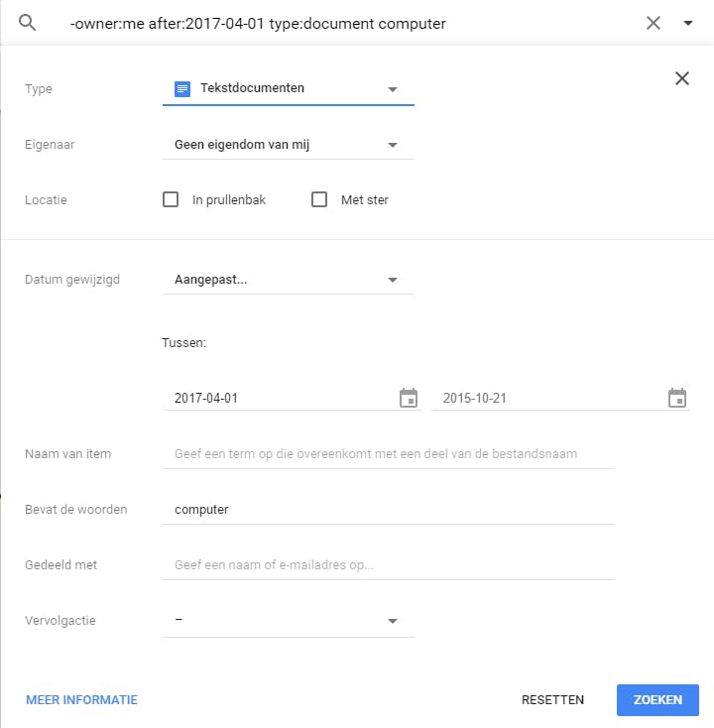Click the magnifying glass search icon
The image size is (714, 728).
(28, 23)
